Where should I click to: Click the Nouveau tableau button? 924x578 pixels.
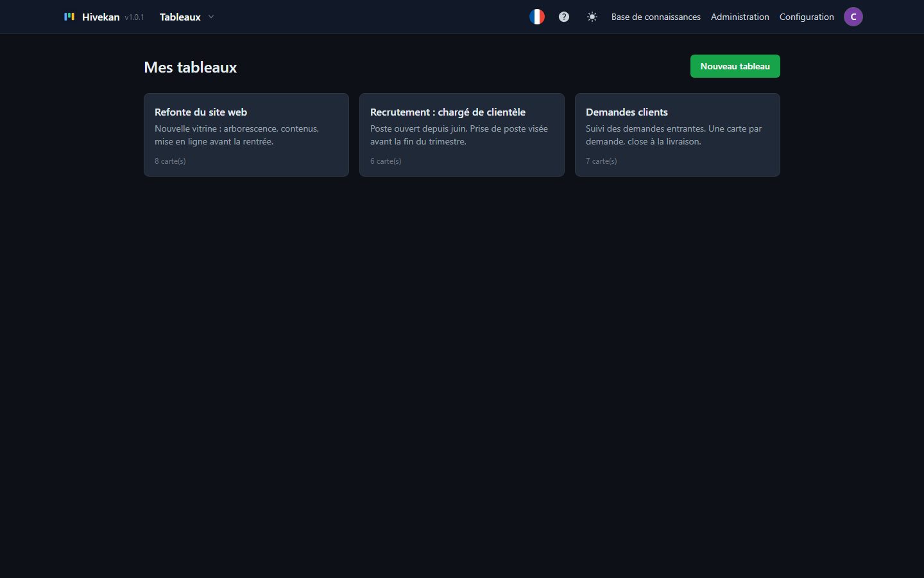(735, 66)
